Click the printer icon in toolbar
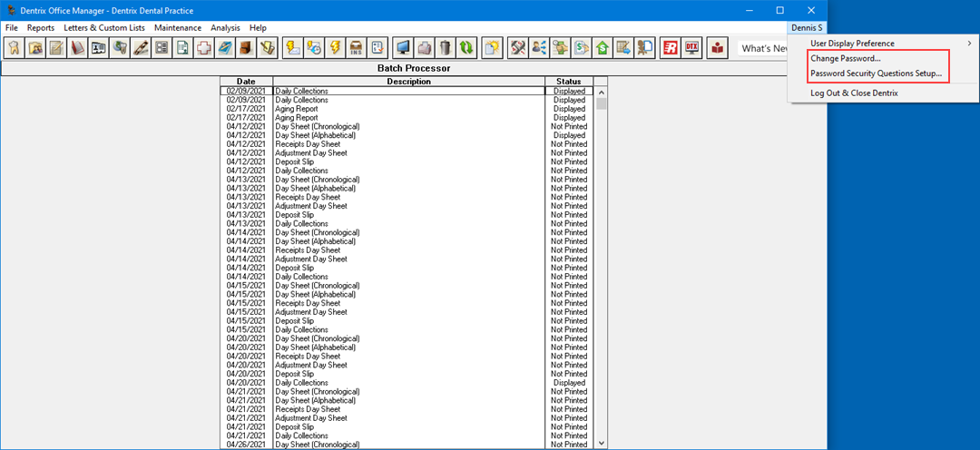This screenshot has width=980, height=450. click(x=424, y=48)
